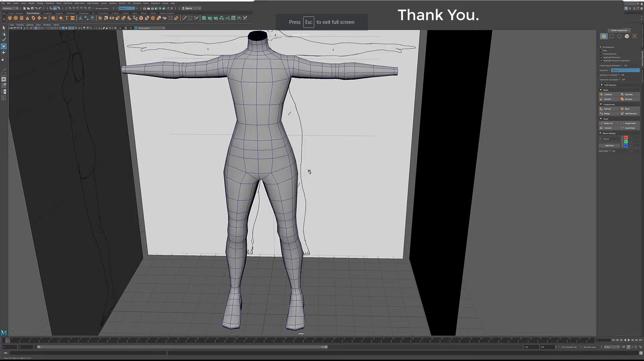Click the polygon sphere shelf icon
Viewport: 644px width, 361px height.
pos(10,18)
